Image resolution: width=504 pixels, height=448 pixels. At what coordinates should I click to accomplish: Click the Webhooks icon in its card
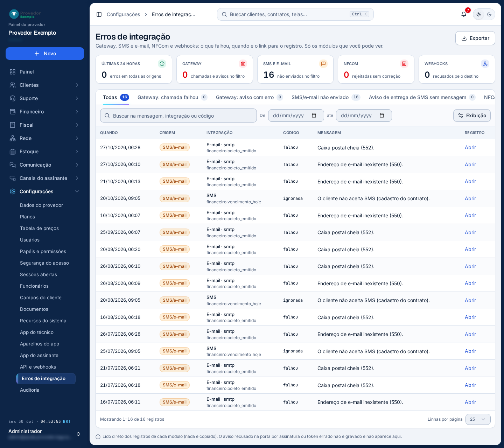pyautogui.click(x=485, y=64)
